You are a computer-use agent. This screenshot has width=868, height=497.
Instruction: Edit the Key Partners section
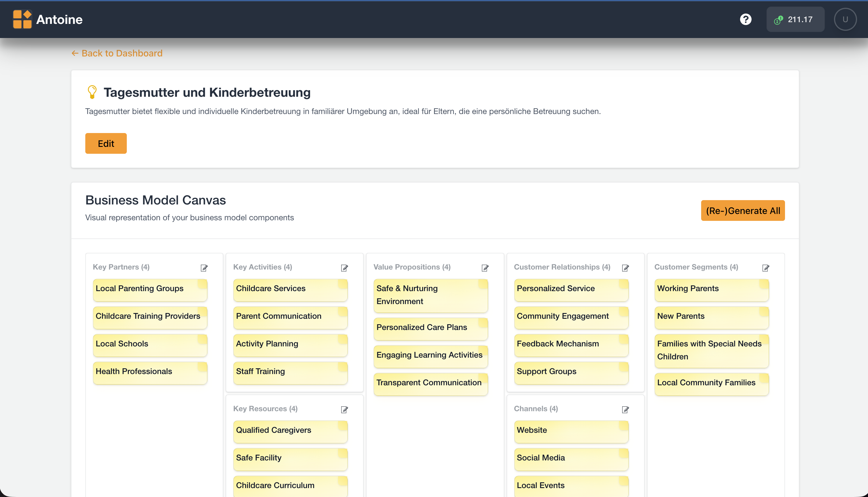pyautogui.click(x=204, y=268)
